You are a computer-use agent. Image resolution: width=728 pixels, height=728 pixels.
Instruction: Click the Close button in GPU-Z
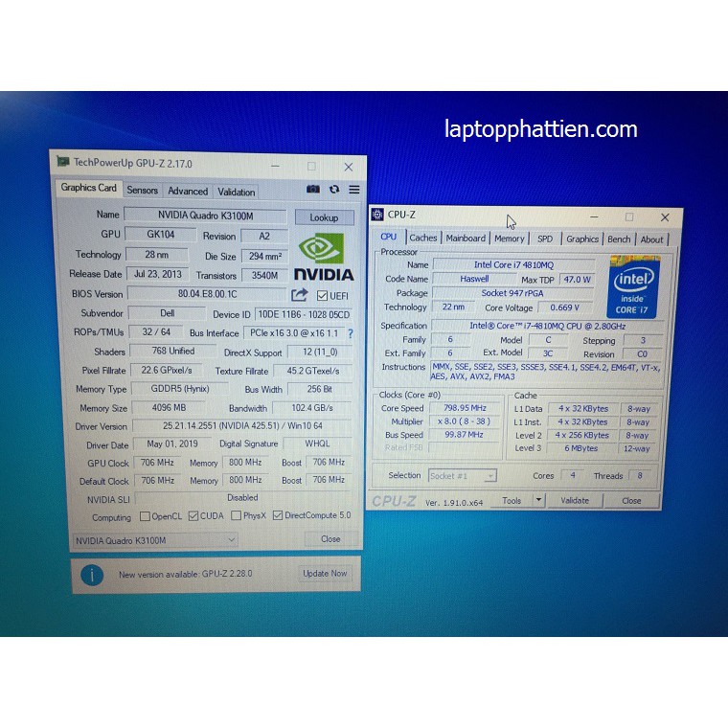click(x=330, y=539)
